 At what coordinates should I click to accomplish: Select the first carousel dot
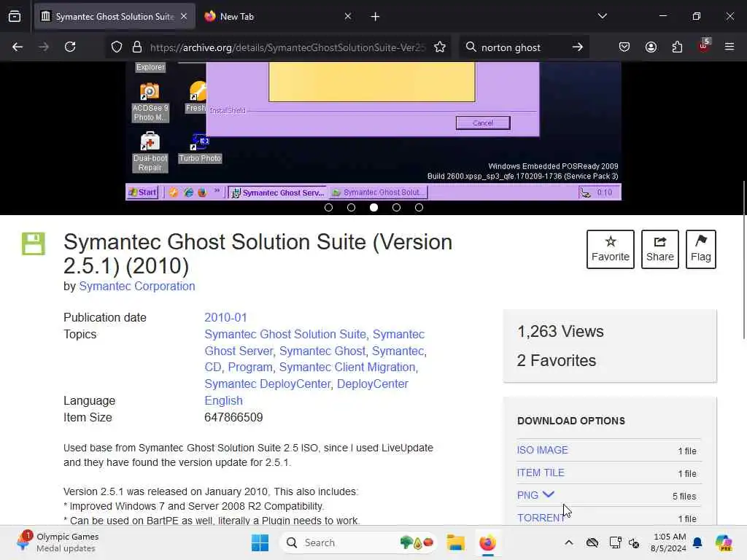[328, 208]
